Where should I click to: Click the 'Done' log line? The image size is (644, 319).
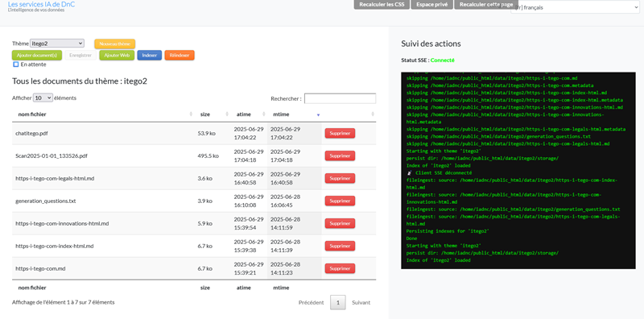pos(411,238)
